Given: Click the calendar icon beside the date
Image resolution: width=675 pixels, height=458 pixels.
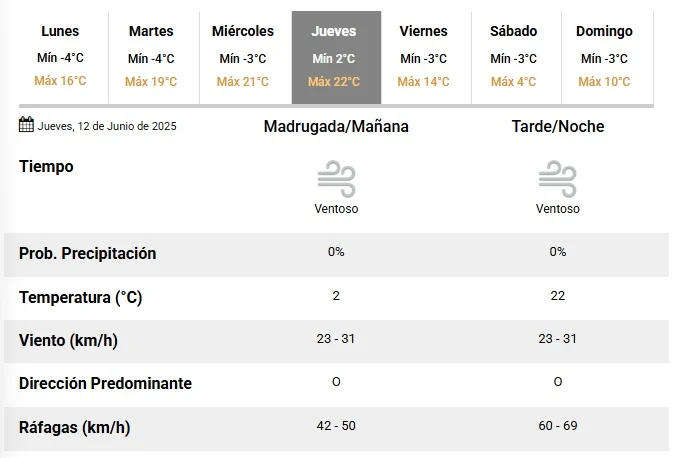Looking at the screenshot, I should click(26, 124).
